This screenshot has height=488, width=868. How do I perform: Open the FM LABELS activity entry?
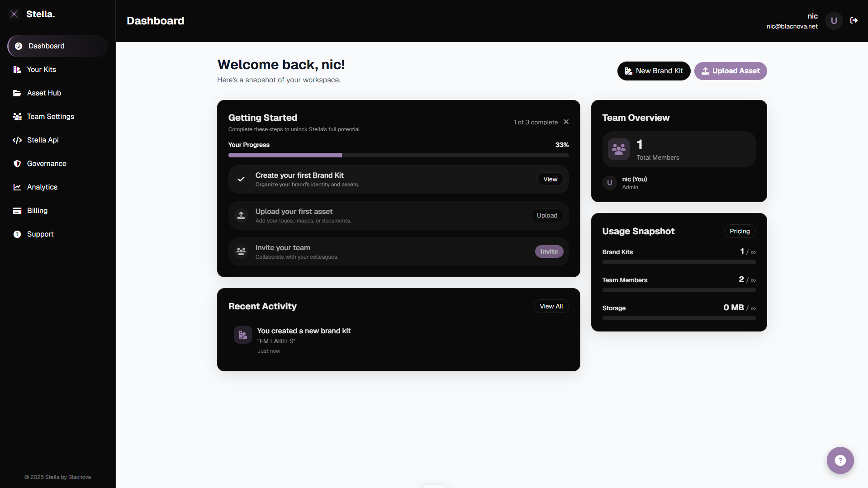pyautogui.click(x=304, y=341)
